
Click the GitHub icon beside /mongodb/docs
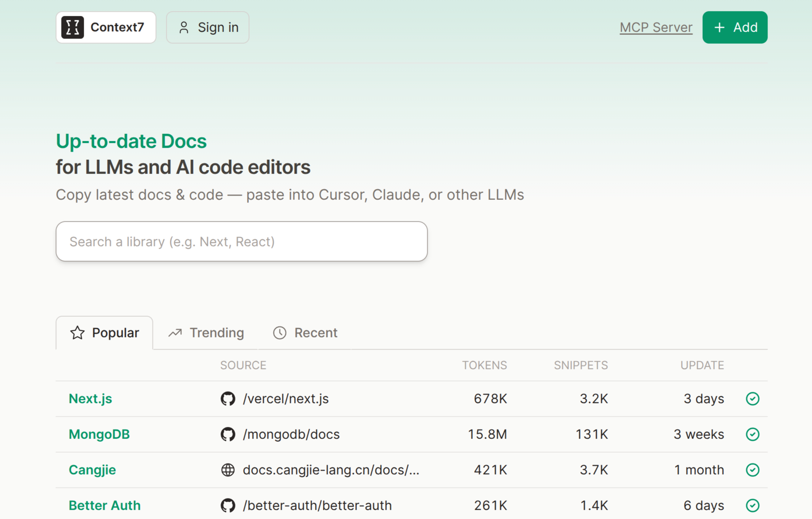click(228, 434)
